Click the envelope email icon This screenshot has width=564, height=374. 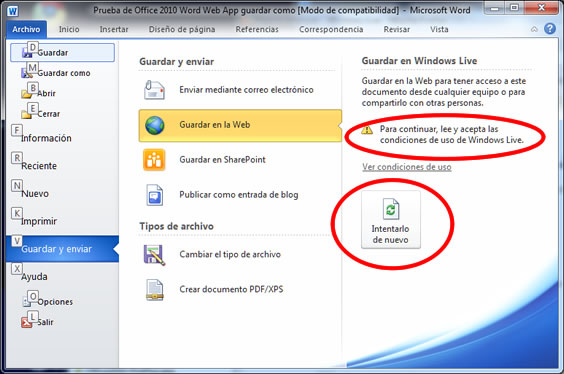click(x=154, y=90)
